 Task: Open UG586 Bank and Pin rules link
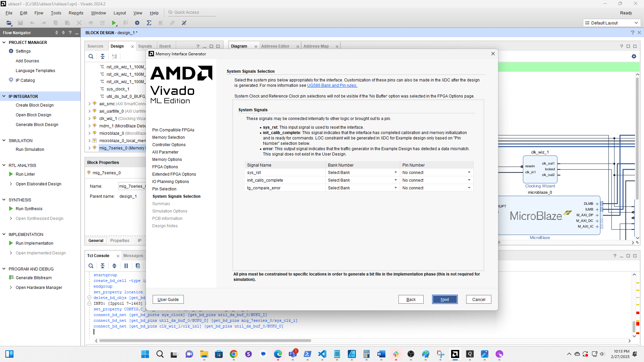pos(332,85)
